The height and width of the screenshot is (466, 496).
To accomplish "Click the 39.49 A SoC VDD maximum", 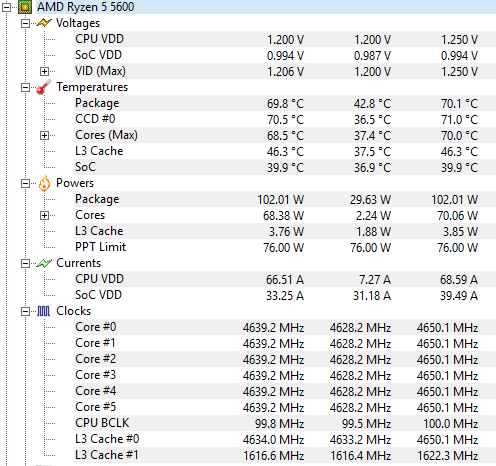I will [x=459, y=296].
